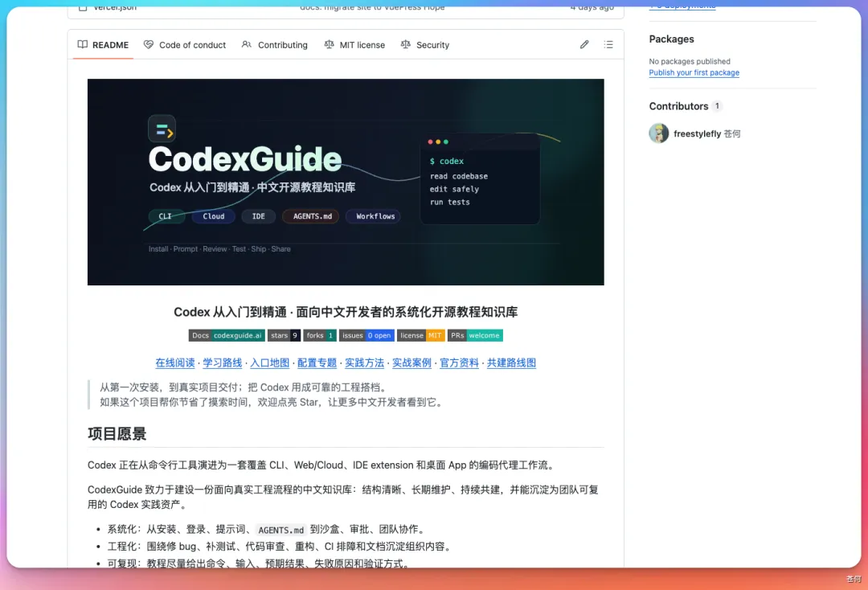Image resolution: width=868 pixels, height=590 pixels.
Task: Open the 实践方法 link
Action: pos(364,363)
